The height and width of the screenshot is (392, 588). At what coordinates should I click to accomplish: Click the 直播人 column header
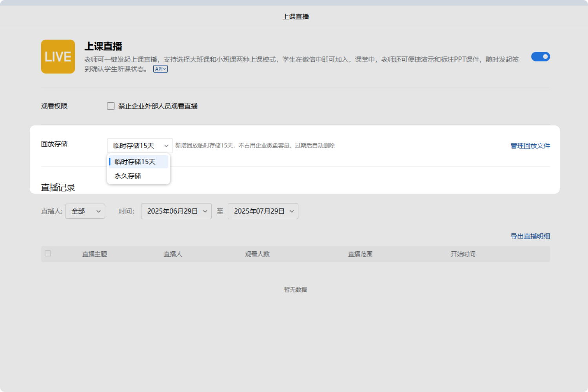(x=173, y=254)
